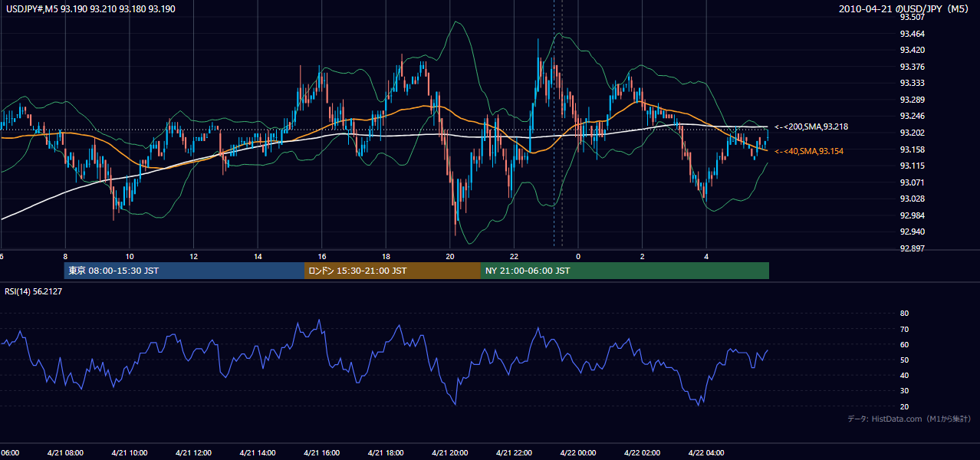980x460 pixels.
Task: Click the 4/22 00:00 time axis label
Action: pos(578,453)
